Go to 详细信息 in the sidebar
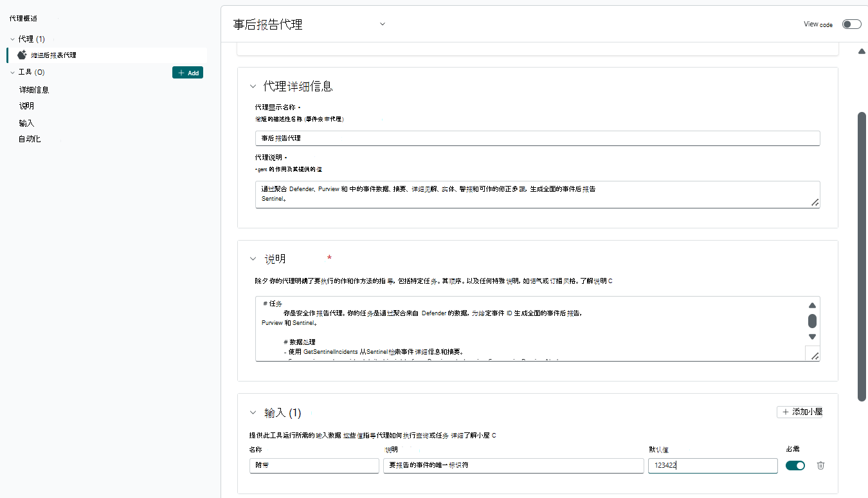The image size is (868, 498). point(34,90)
